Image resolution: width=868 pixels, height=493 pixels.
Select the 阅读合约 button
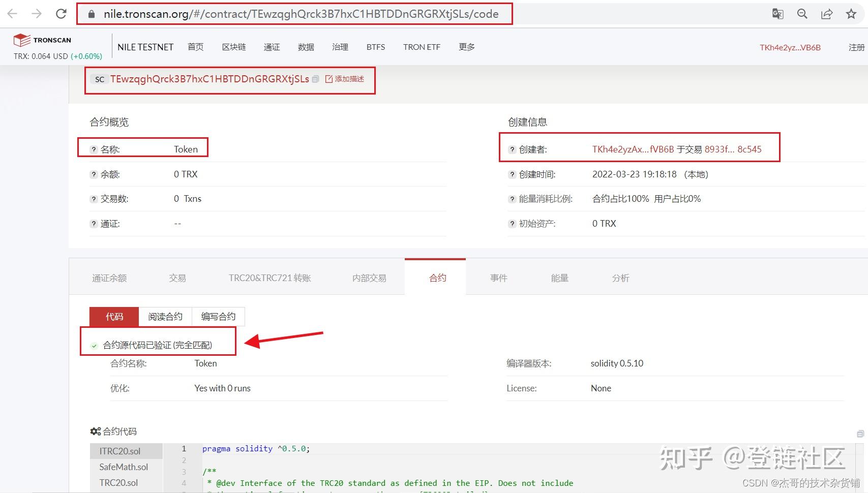click(x=165, y=317)
